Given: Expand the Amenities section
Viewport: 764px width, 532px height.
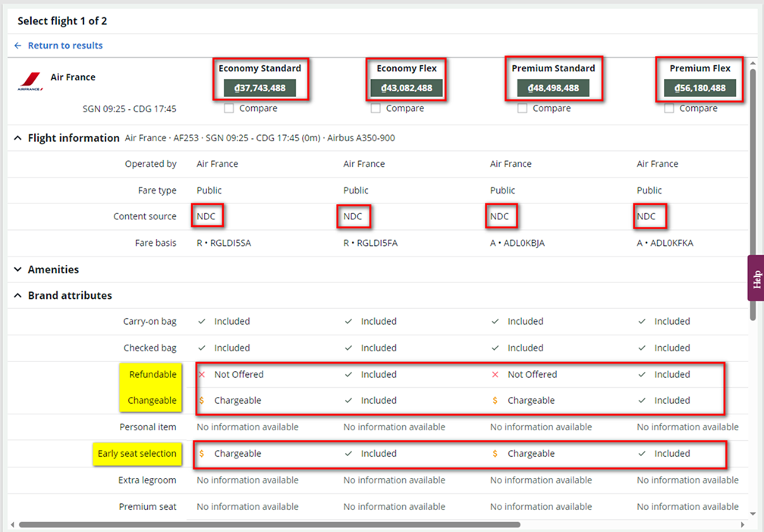Looking at the screenshot, I should coord(18,269).
